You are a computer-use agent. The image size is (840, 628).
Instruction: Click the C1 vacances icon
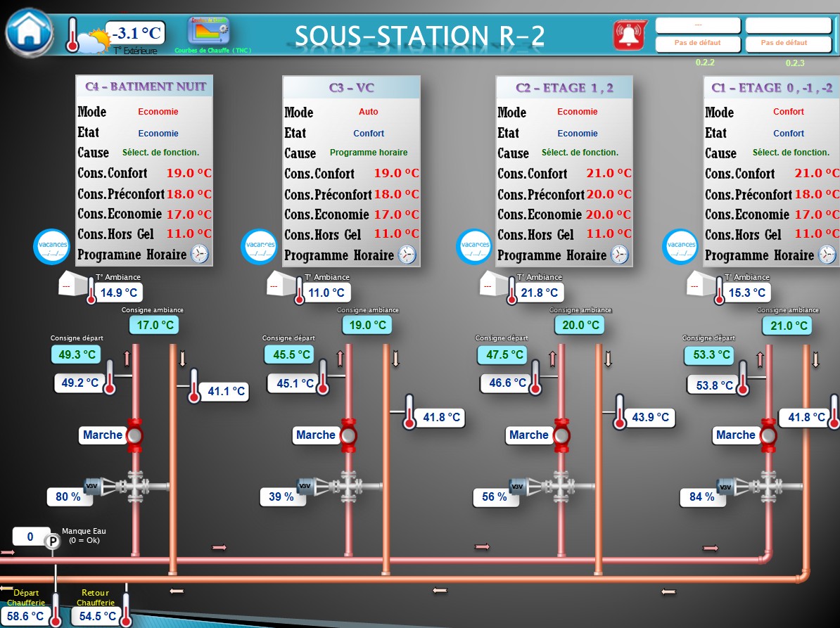[680, 246]
